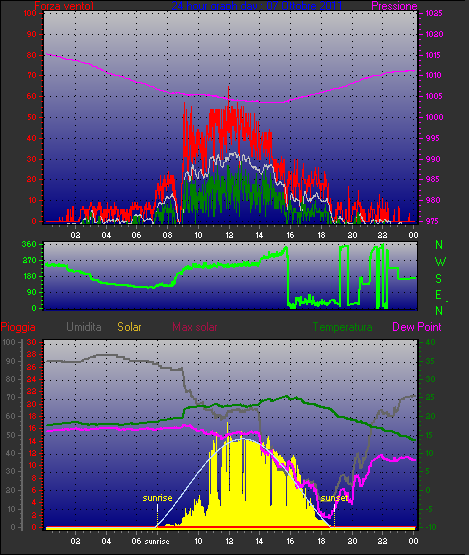
Task: Click the '24 hour graph day' chart title
Action: (257, 5)
